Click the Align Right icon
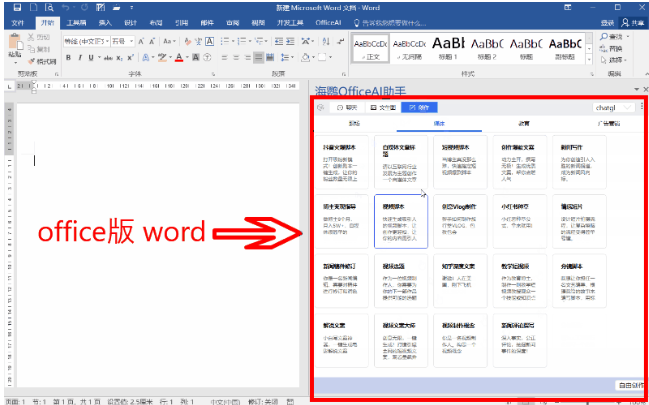 (x=248, y=58)
